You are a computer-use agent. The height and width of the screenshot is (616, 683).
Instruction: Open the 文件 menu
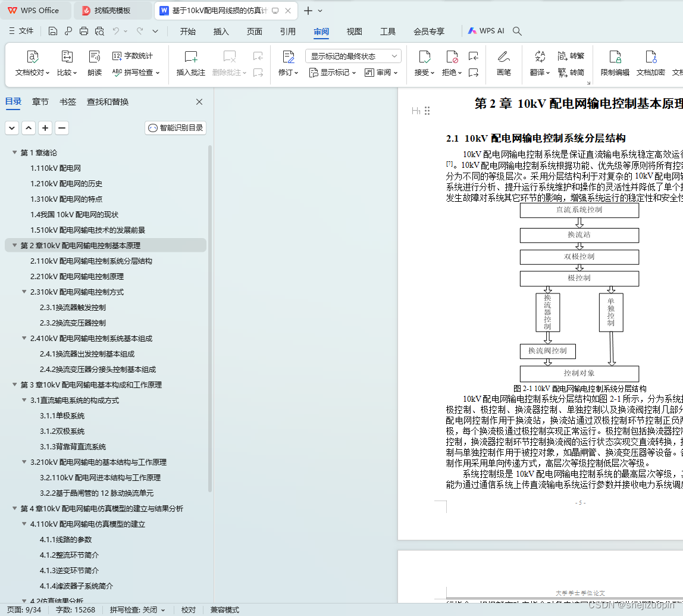[x=26, y=31]
